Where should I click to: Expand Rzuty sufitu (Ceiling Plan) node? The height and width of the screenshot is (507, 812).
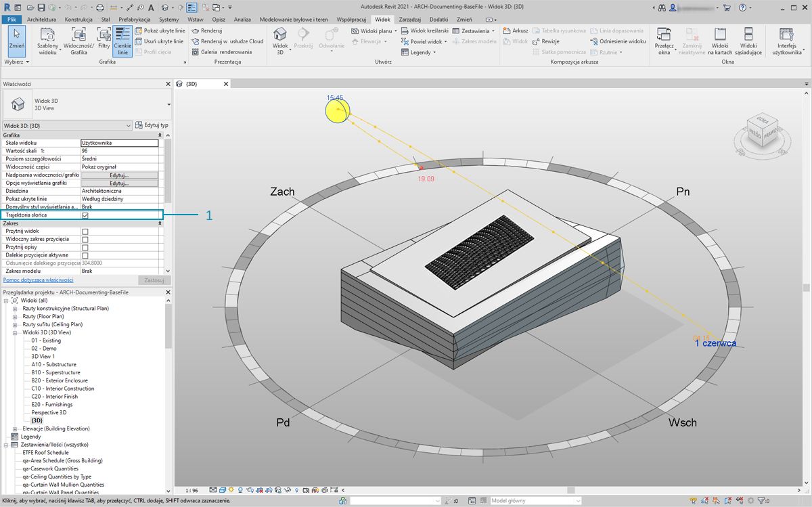(15, 325)
